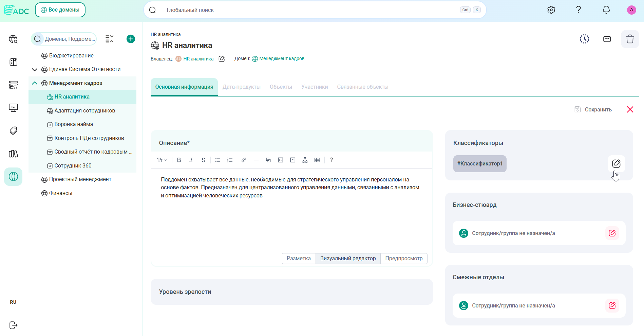Open the library books sidebar icon
644x336 pixels.
[13, 154]
